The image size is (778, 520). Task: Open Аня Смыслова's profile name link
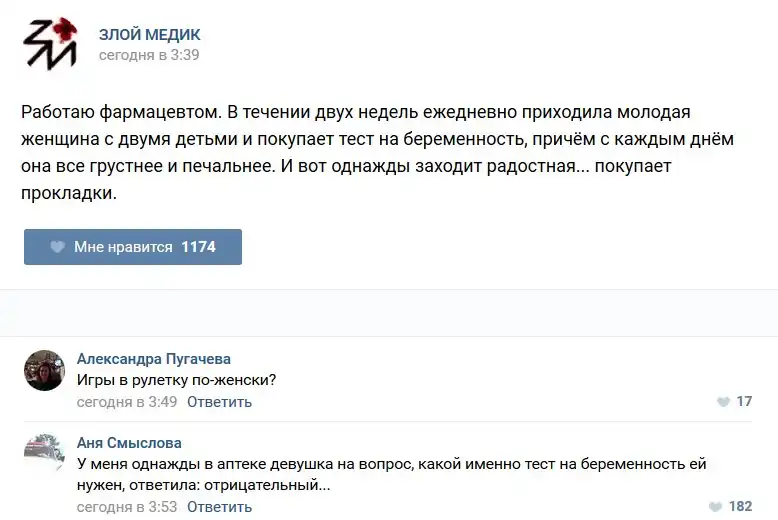coord(129,443)
